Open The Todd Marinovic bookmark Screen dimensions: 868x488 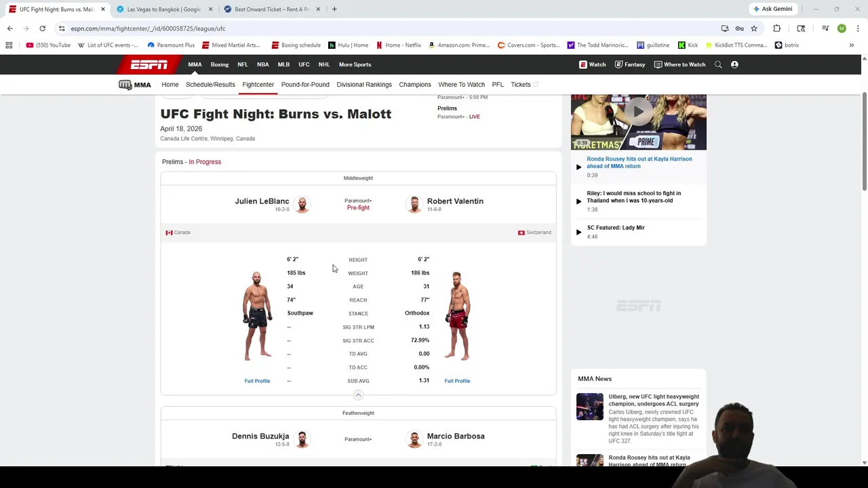(597, 45)
